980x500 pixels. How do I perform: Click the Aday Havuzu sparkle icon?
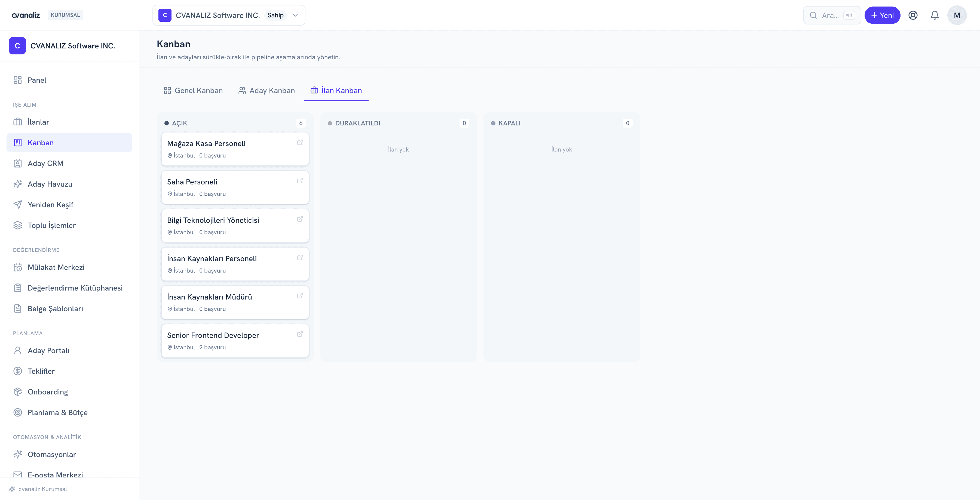click(17, 184)
